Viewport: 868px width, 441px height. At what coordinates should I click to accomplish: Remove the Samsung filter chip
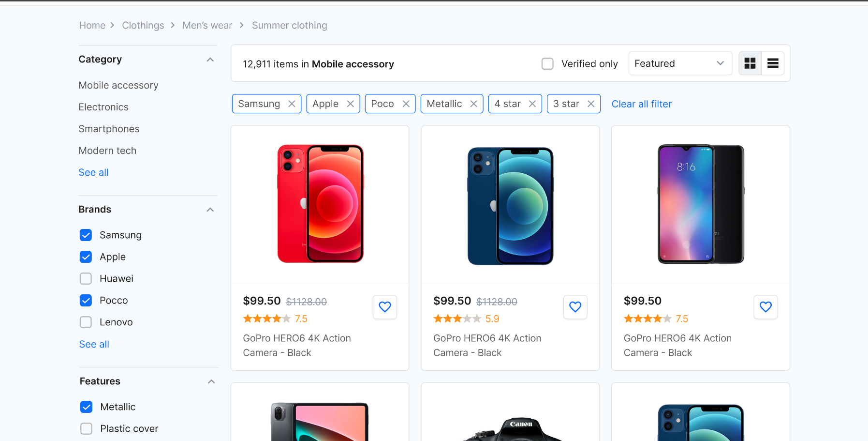(x=292, y=104)
